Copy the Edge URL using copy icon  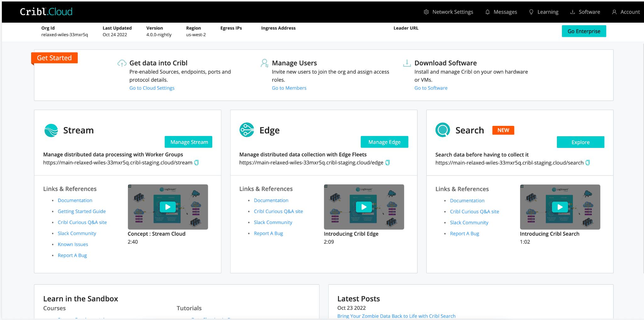click(x=387, y=163)
